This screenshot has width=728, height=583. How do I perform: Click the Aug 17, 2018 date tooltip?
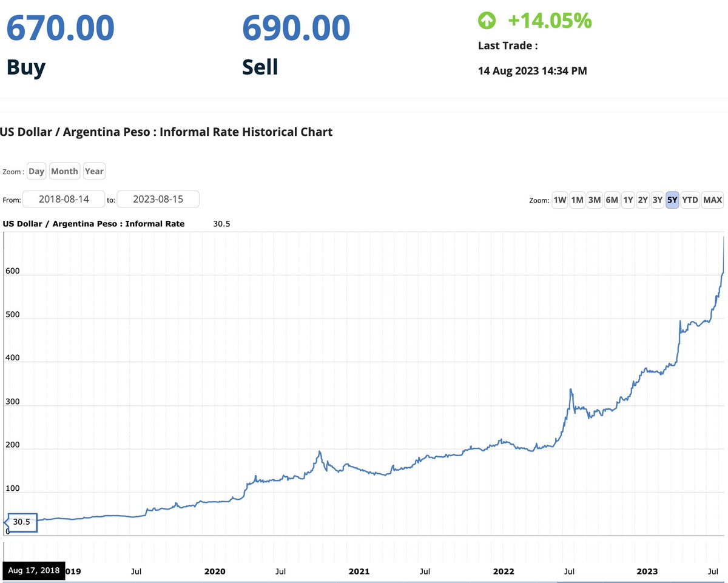click(x=34, y=571)
